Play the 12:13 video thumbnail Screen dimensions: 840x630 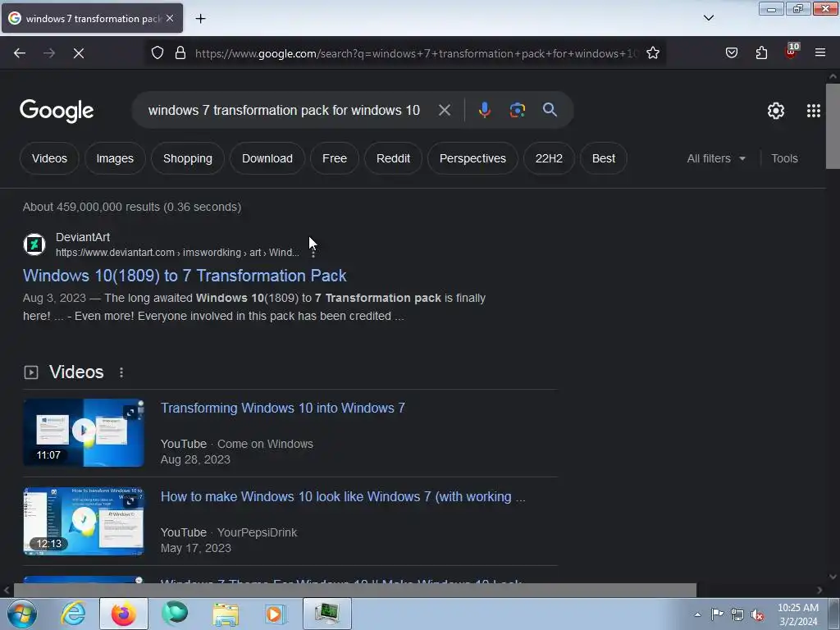[84, 521]
